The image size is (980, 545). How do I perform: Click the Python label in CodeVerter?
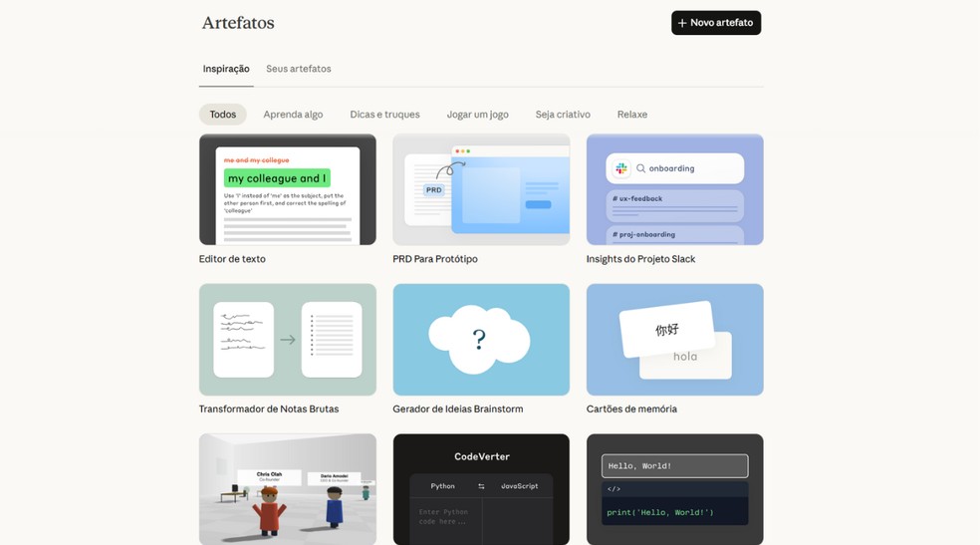[x=442, y=486]
